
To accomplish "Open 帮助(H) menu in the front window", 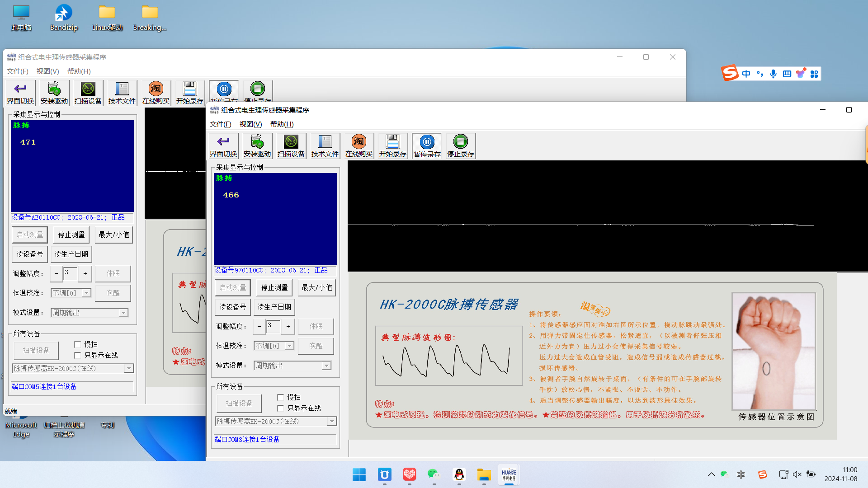I will pyautogui.click(x=282, y=124).
